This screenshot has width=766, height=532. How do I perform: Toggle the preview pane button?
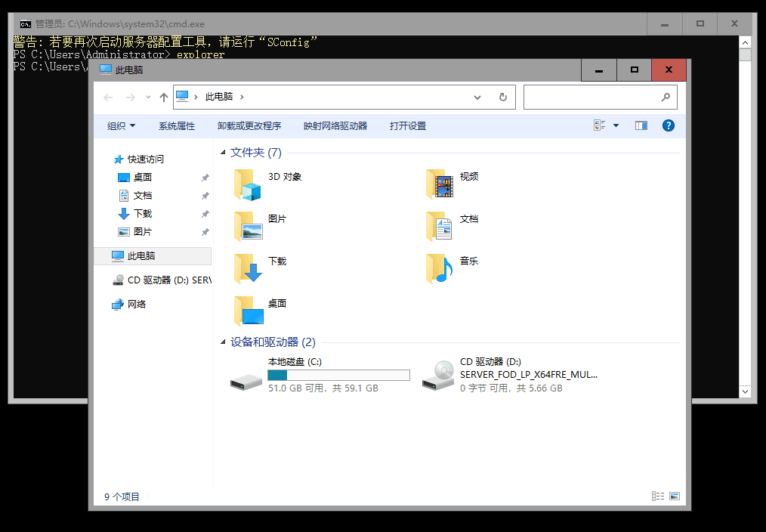641,126
